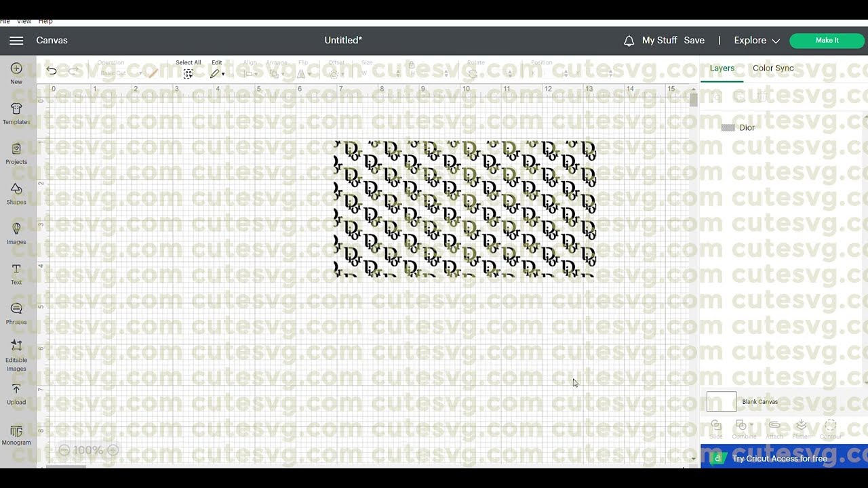Click the 100% zoom level text
The image size is (868, 488).
[88, 450]
